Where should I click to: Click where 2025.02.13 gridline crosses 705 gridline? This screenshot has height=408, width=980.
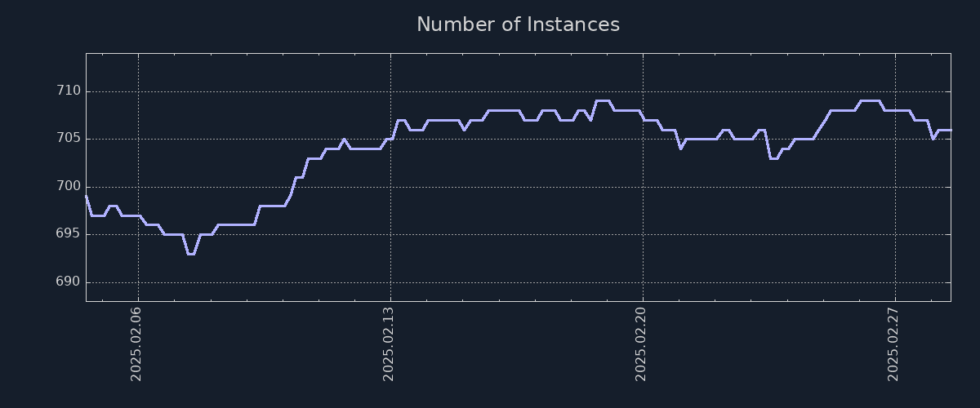[390, 139]
